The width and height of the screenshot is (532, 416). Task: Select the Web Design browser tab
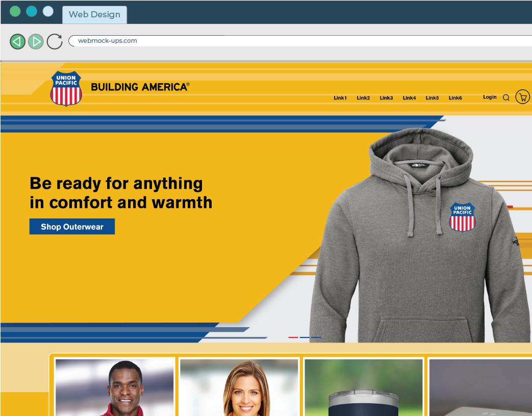[95, 15]
